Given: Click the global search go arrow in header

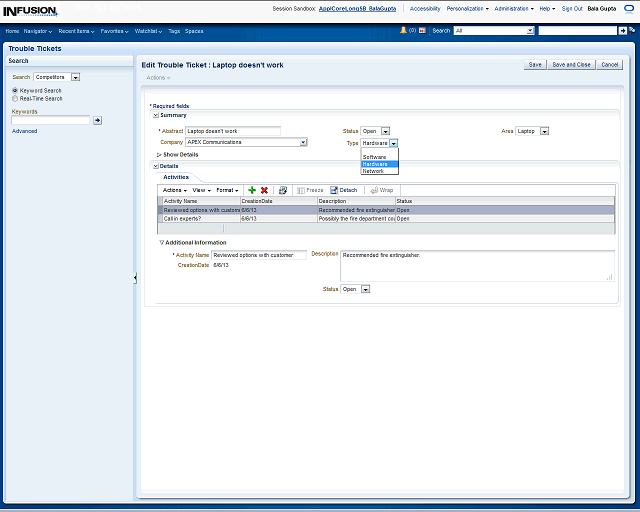Looking at the screenshot, I should (623, 31).
